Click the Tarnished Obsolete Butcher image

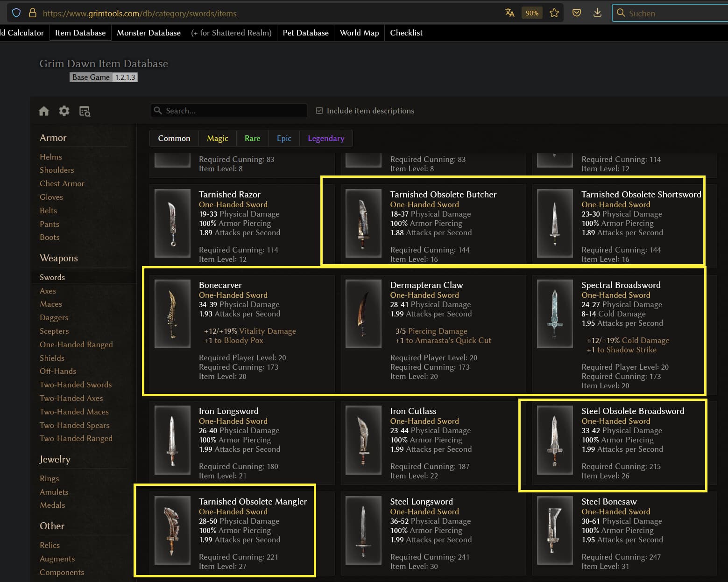pyautogui.click(x=363, y=223)
